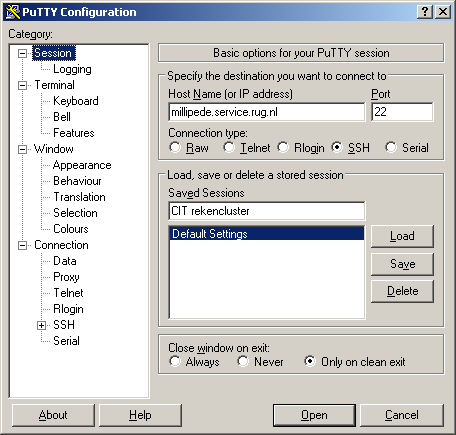Screen dimensions: 456x435
Task: Open the Serial category in tree
Action: click(66, 341)
